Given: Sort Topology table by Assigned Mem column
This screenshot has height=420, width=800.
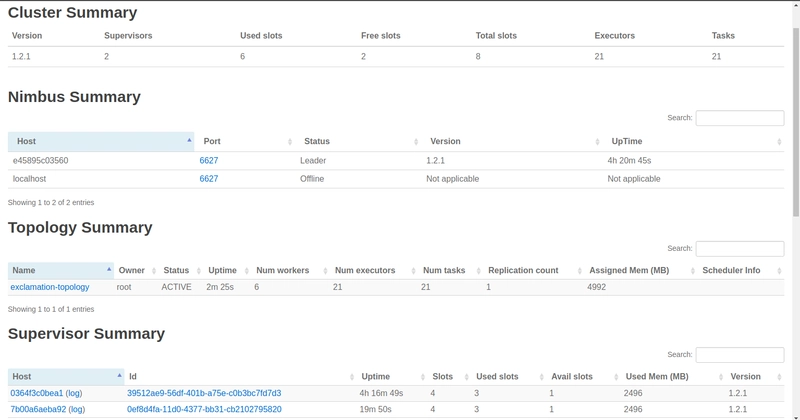Looking at the screenshot, I should [x=640, y=270].
